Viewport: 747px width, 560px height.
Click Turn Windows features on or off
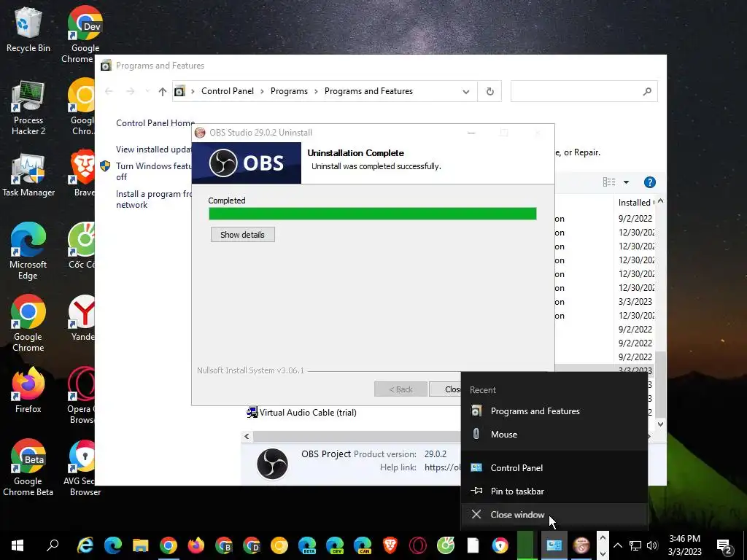[153, 171]
